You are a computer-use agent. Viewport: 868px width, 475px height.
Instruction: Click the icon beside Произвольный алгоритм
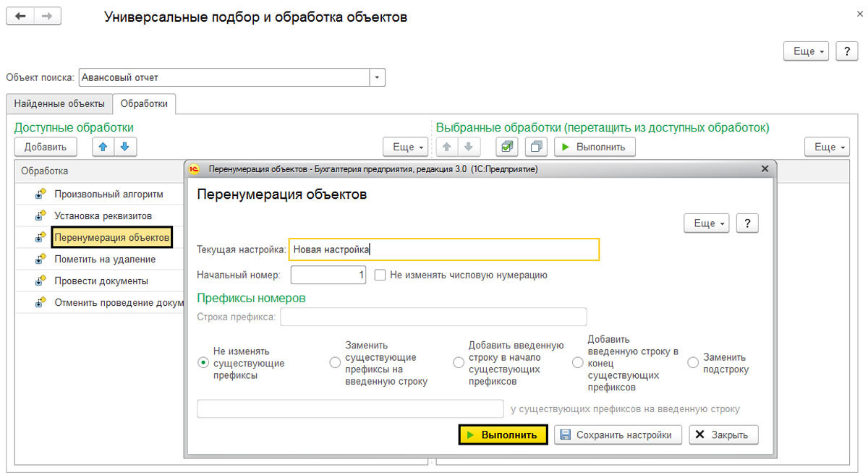41,194
